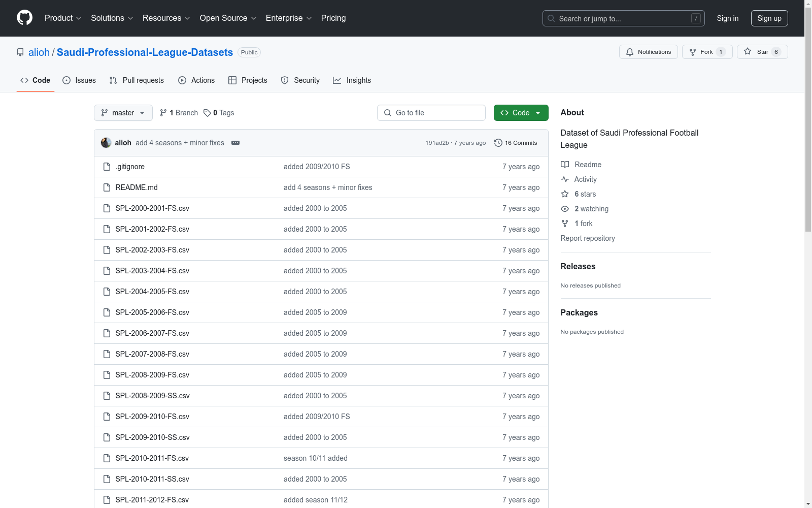Click the eye icon next to 2 watching

565,209
